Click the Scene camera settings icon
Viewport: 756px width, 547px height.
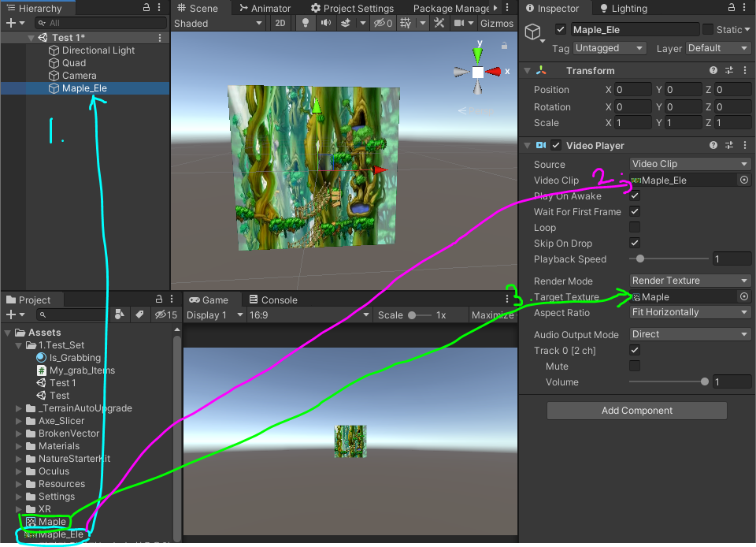[x=459, y=23]
